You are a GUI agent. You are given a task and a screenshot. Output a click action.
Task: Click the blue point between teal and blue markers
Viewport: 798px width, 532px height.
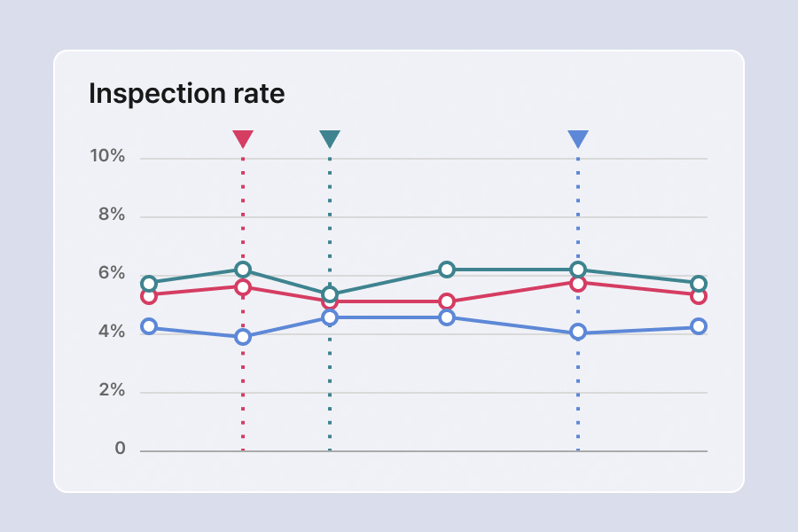[447, 317]
